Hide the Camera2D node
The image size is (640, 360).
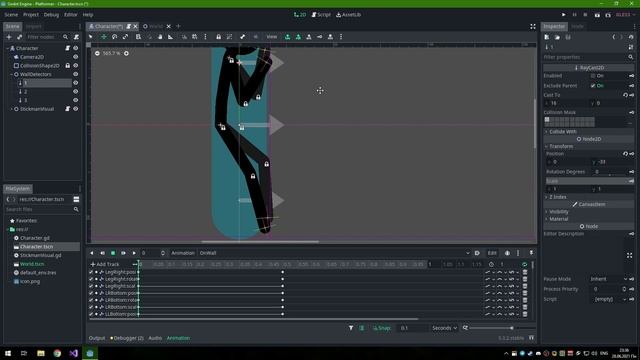click(x=76, y=57)
